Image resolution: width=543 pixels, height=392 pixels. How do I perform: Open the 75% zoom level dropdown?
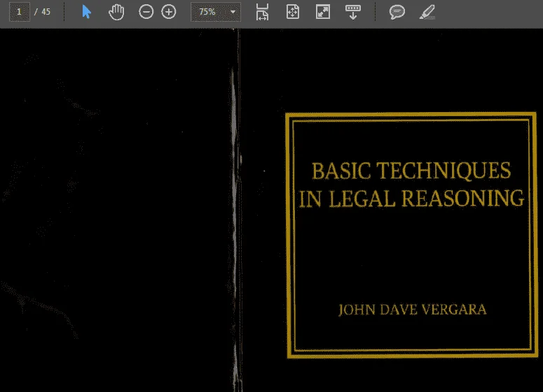pyautogui.click(x=216, y=12)
